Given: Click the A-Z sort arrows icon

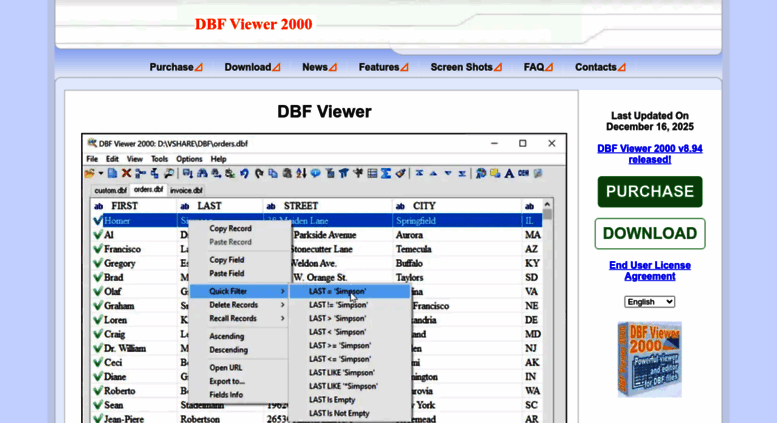Looking at the screenshot, I should 301,173.
